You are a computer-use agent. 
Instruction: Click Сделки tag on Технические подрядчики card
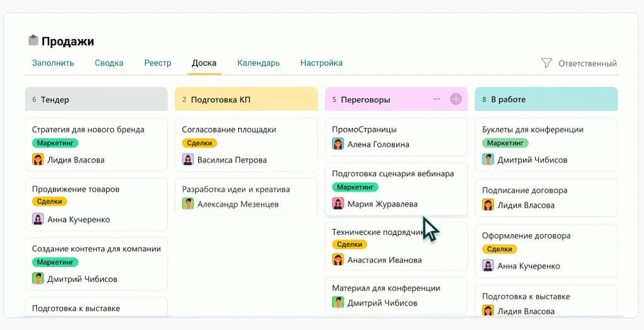(x=350, y=244)
